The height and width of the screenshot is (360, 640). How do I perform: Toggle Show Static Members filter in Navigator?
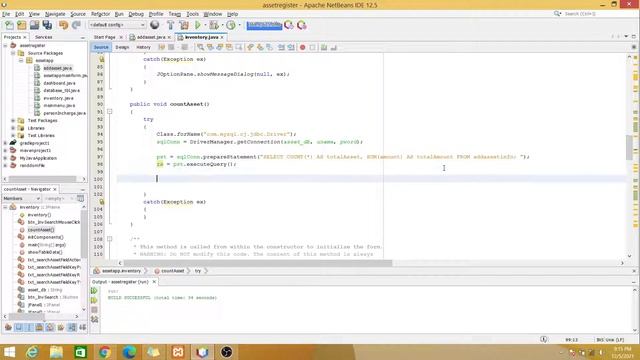click(x=29, y=327)
